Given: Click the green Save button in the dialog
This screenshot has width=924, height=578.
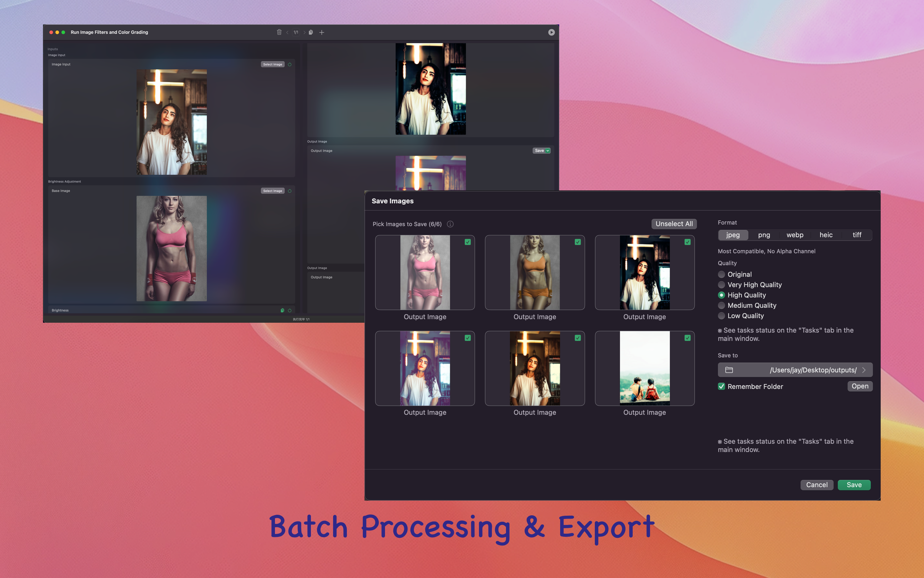Looking at the screenshot, I should 854,485.
